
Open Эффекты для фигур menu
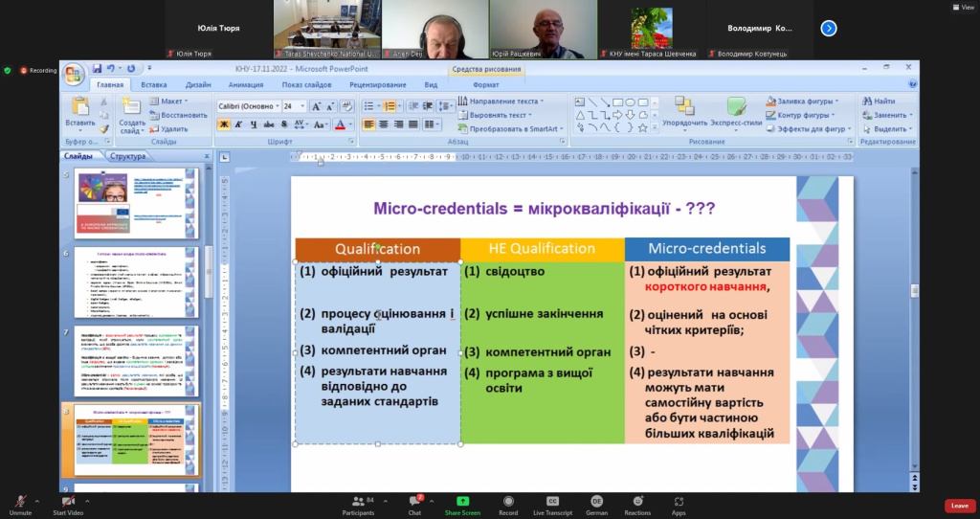809,129
